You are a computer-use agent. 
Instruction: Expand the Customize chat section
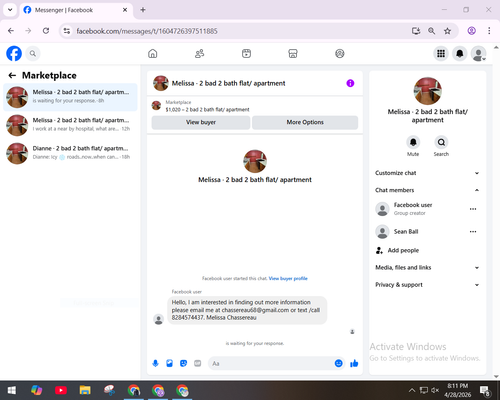point(427,173)
